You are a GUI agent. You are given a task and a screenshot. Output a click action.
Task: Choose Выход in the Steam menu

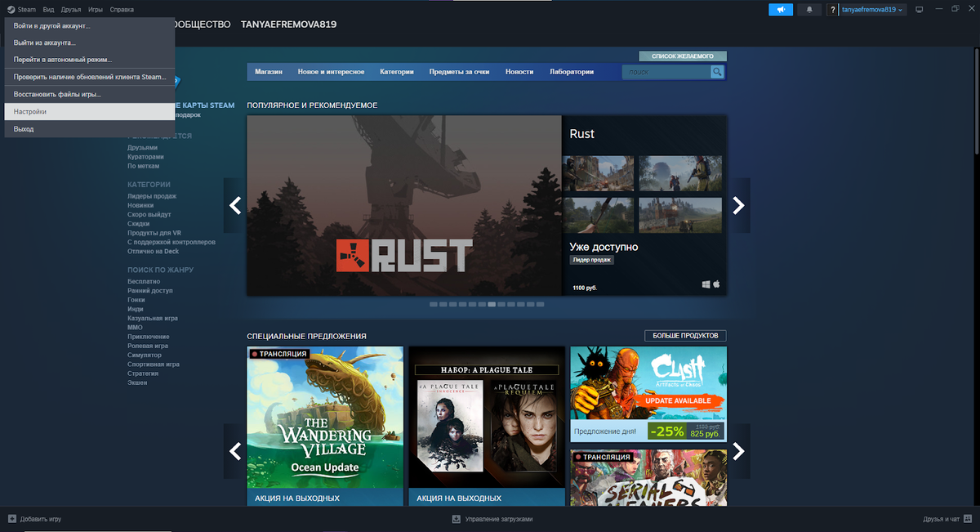[90, 129]
